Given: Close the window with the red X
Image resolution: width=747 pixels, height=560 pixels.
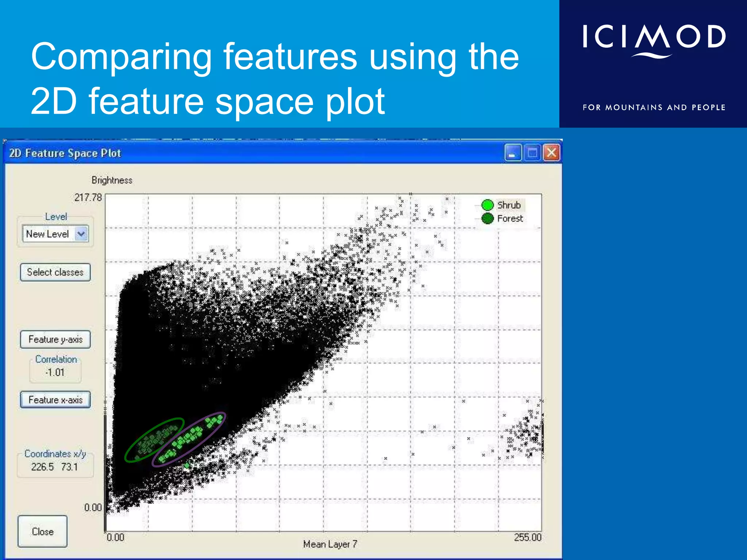Looking at the screenshot, I should 551,153.
